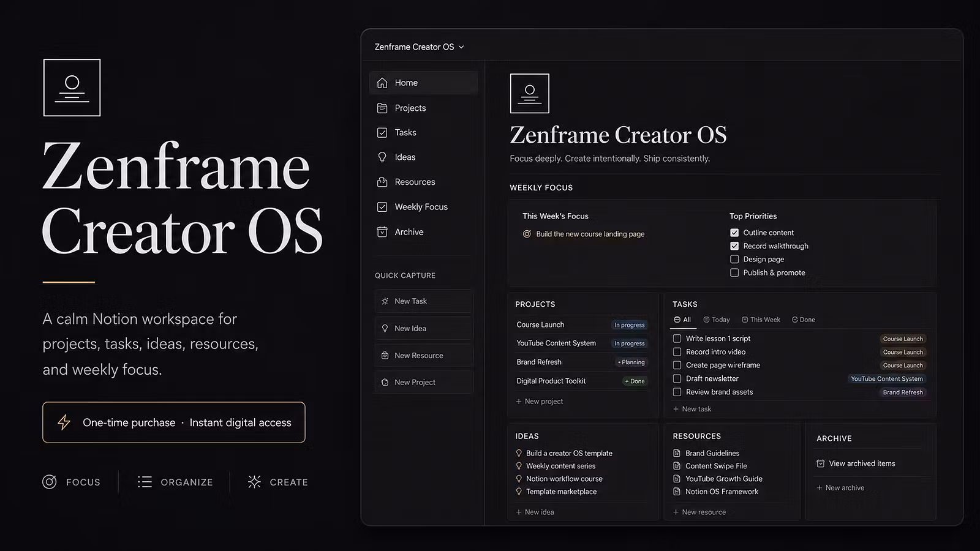Uncheck the Record walkthrough priority
This screenshot has height=551, width=980.
(734, 246)
